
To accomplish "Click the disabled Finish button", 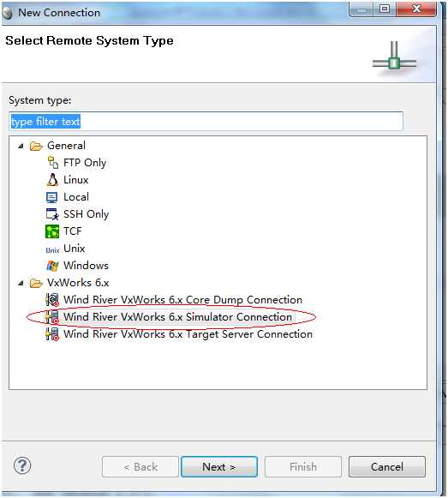I will [303, 466].
